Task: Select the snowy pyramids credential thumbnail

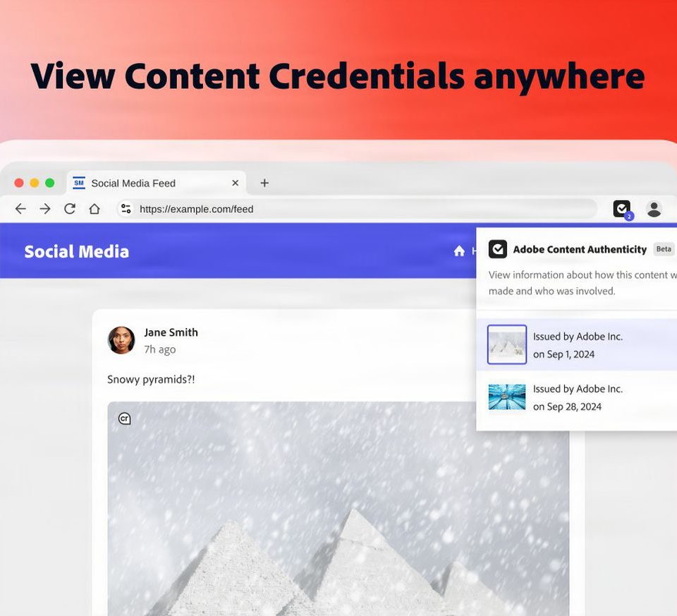Action: pos(507,344)
